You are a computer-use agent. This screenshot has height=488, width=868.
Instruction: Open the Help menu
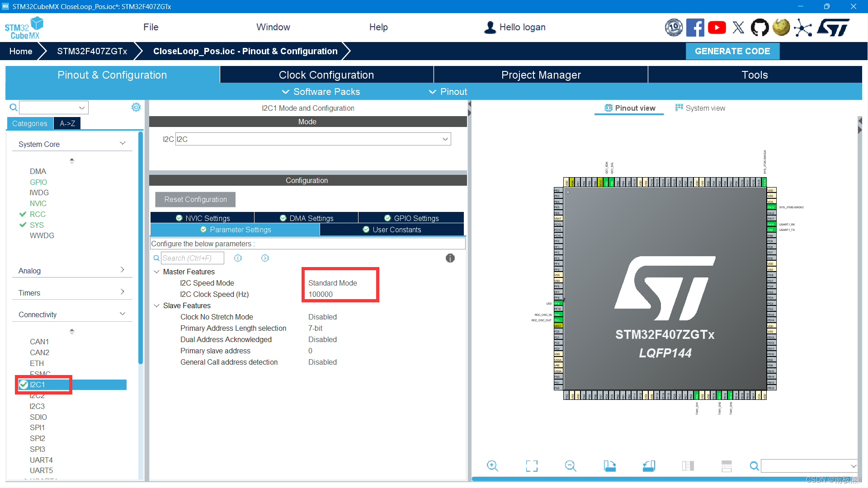(x=378, y=27)
